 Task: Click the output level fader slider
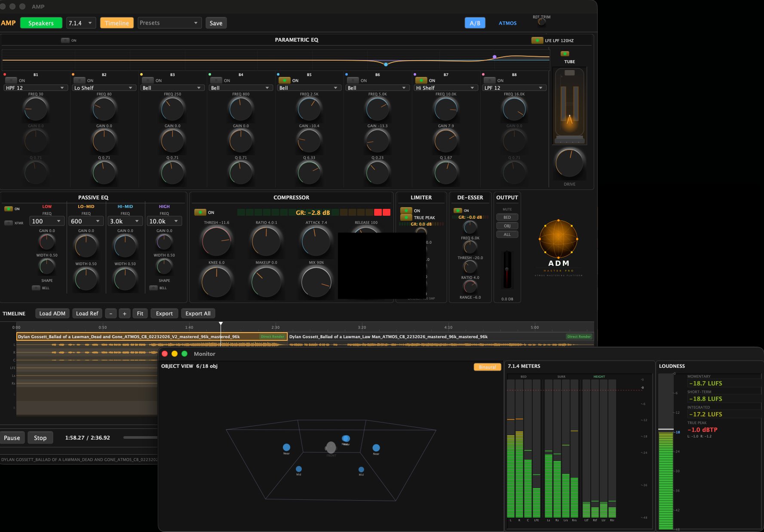pyautogui.click(x=507, y=269)
